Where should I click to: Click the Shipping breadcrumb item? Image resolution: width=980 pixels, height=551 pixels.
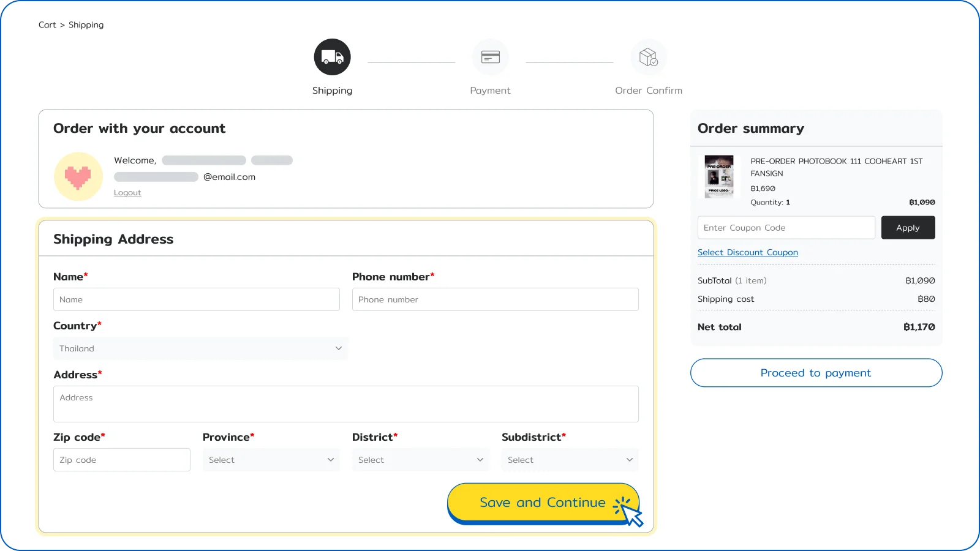pyautogui.click(x=86, y=25)
